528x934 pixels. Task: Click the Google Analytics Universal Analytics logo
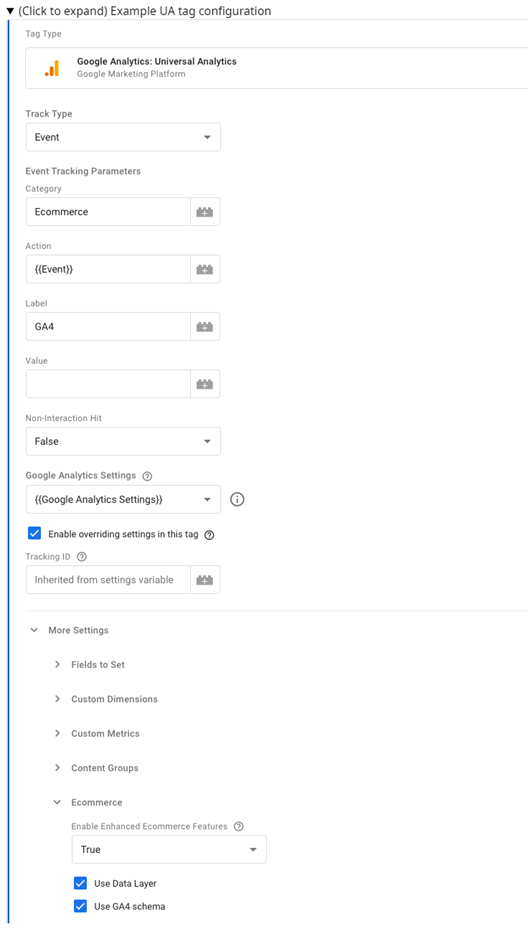[x=52, y=68]
